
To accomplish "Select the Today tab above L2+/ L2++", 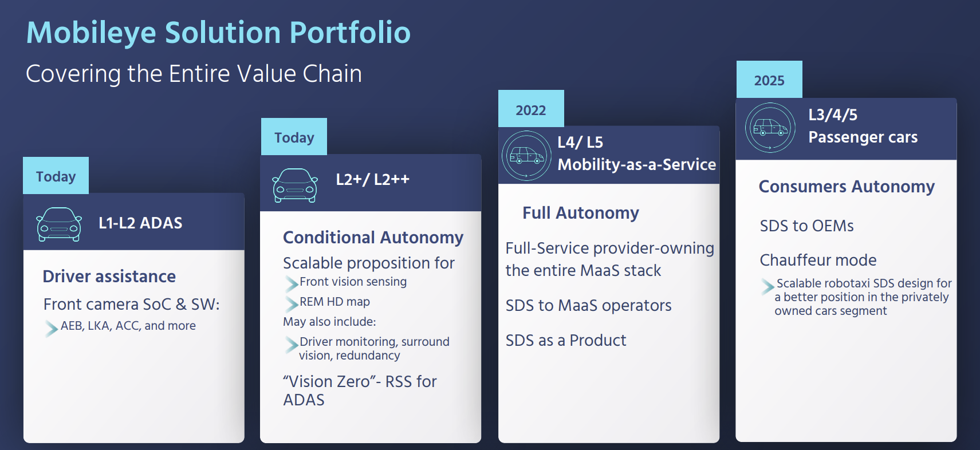I will (x=294, y=137).
